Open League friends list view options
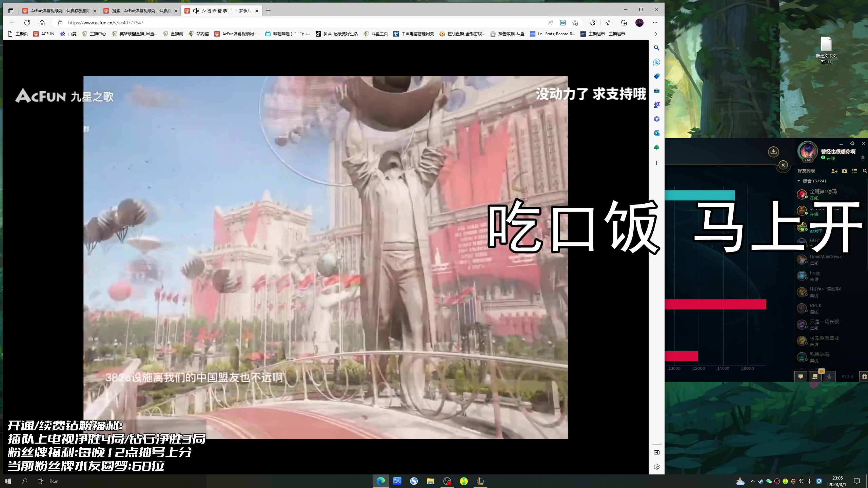Screen dimensions: 868x488 (855, 171)
